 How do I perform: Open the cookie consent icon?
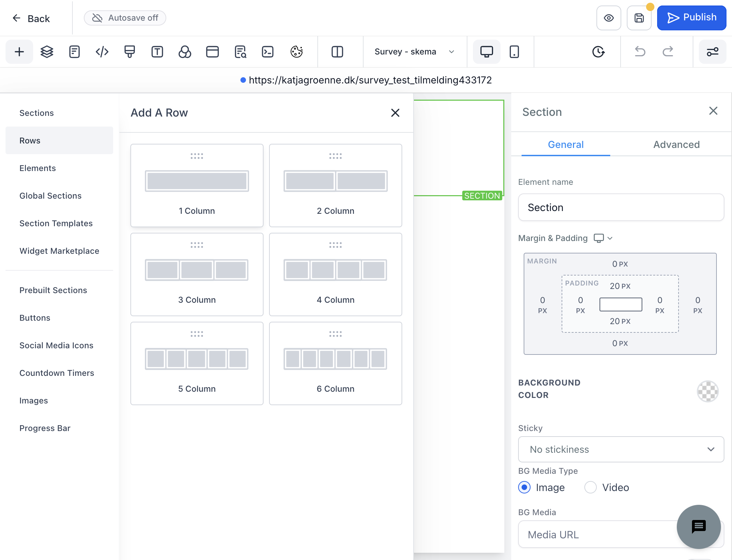coord(297,52)
